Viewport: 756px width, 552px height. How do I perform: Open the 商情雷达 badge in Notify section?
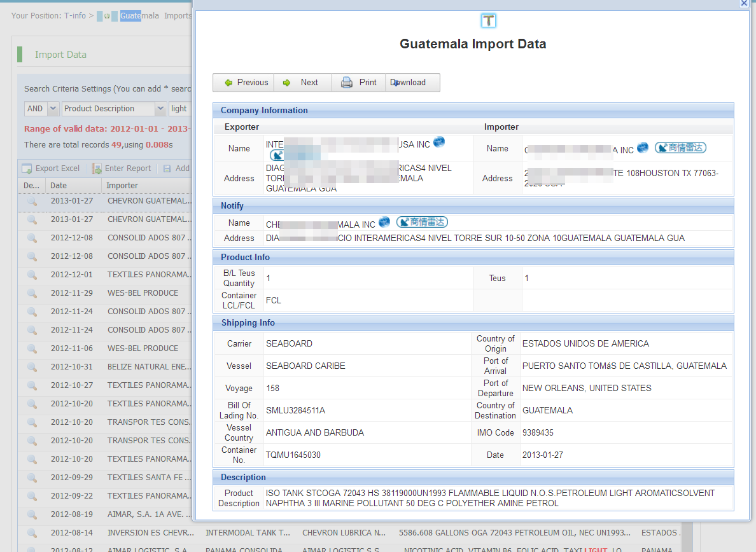[x=422, y=222]
